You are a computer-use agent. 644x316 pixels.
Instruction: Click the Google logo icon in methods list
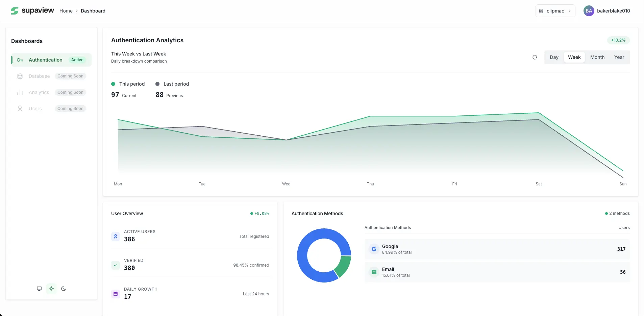(x=374, y=249)
